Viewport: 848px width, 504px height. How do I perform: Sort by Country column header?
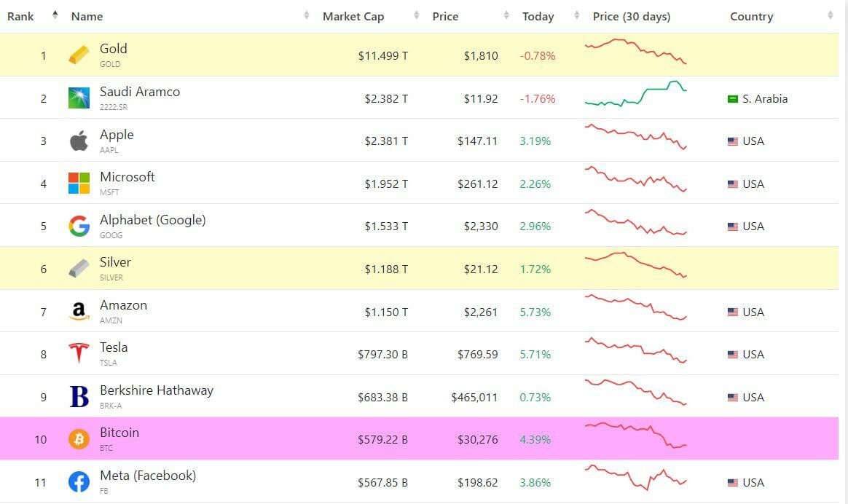pyautogui.click(x=751, y=16)
